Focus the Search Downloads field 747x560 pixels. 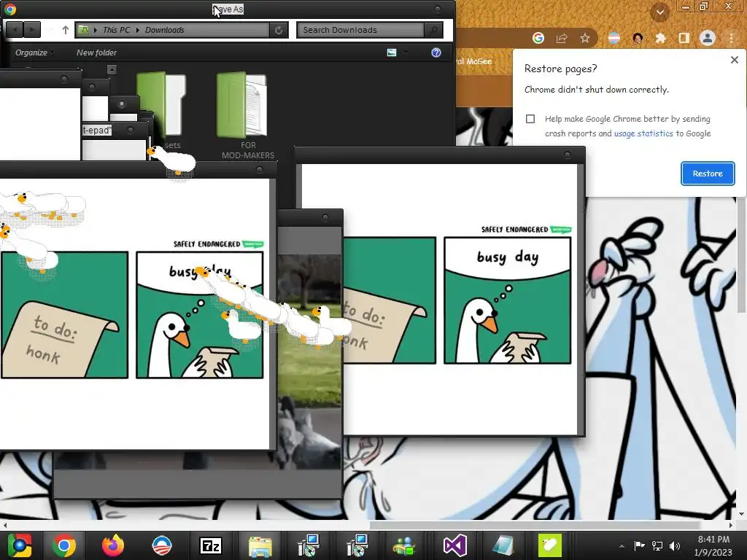coord(360,30)
